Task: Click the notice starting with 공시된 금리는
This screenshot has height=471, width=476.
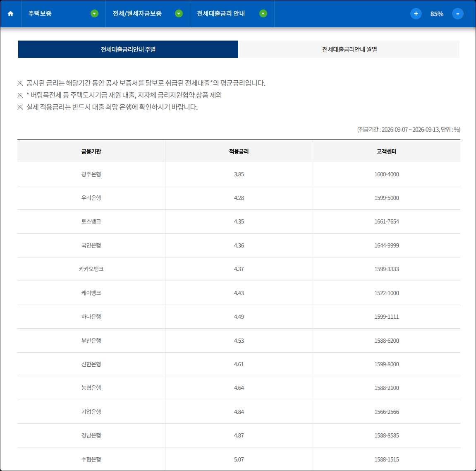Action: [x=141, y=83]
